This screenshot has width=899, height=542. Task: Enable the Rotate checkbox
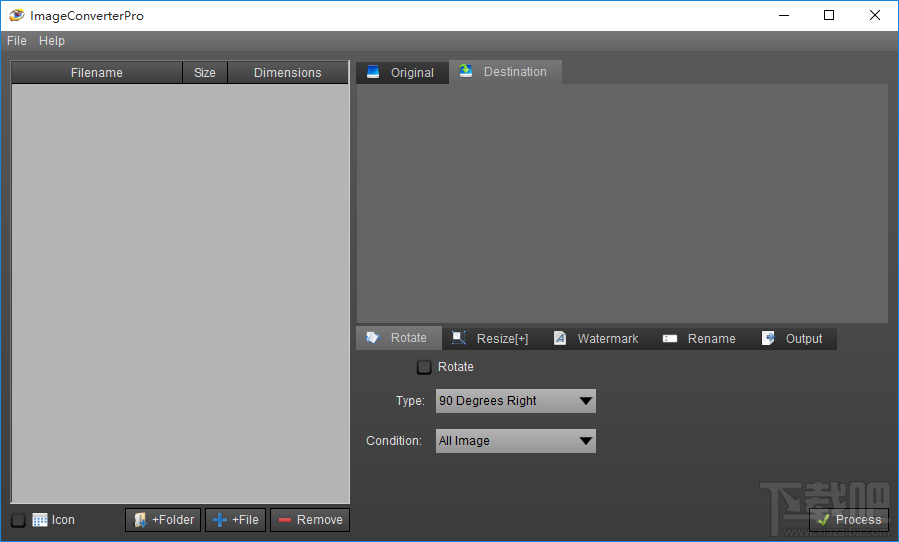tap(424, 367)
